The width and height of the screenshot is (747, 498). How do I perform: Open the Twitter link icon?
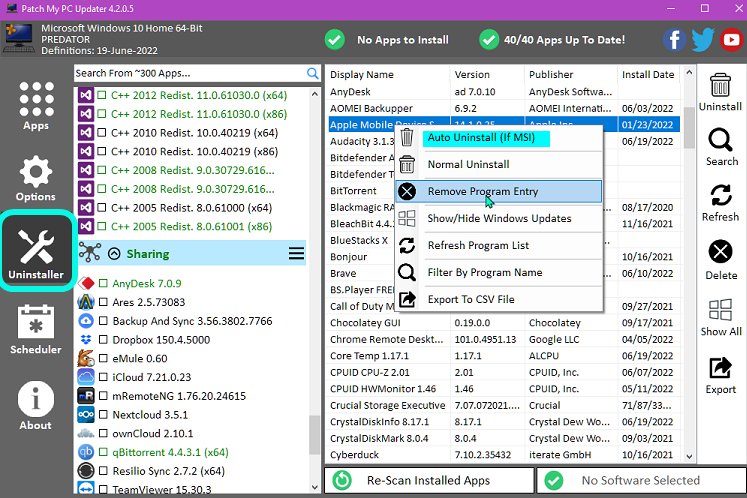703,40
